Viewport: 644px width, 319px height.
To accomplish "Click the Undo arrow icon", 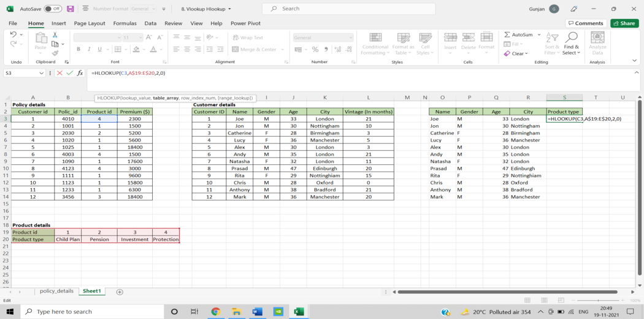I will [x=13, y=34].
